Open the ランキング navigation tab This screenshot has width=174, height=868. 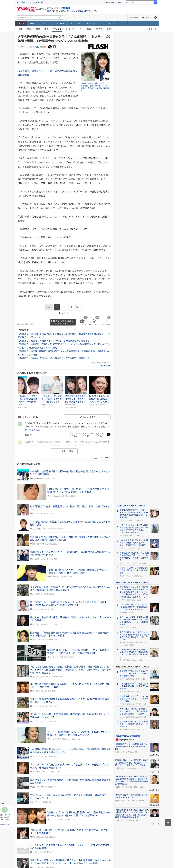coord(109,24)
